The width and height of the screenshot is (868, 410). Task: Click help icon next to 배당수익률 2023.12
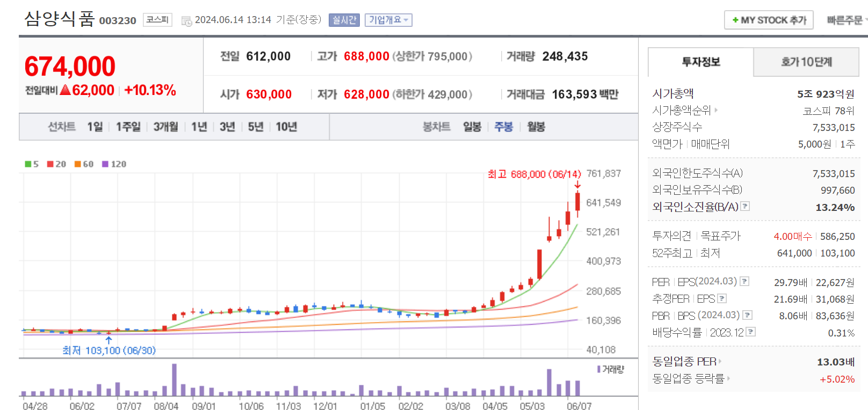pos(751,332)
